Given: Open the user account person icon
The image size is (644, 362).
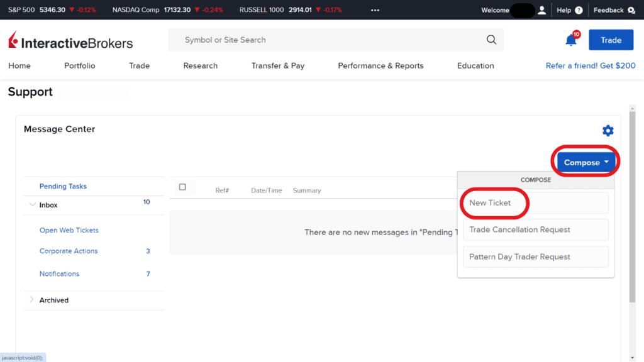Looking at the screenshot, I should point(541,9).
